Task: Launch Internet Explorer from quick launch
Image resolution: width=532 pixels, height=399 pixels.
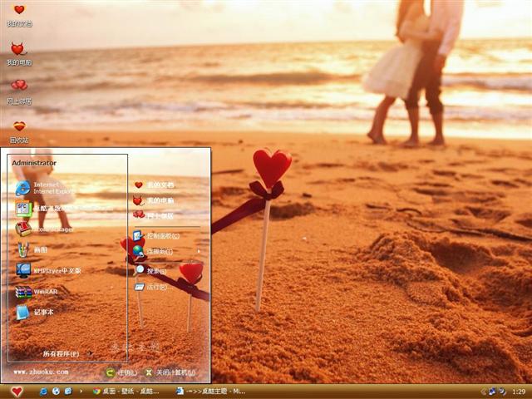Action: [x=43, y=392]
